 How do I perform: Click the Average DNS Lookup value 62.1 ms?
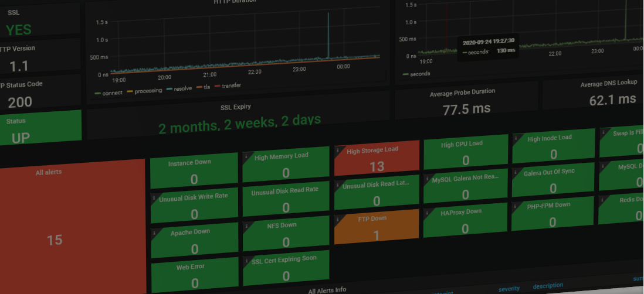click(x=612, y=100)
